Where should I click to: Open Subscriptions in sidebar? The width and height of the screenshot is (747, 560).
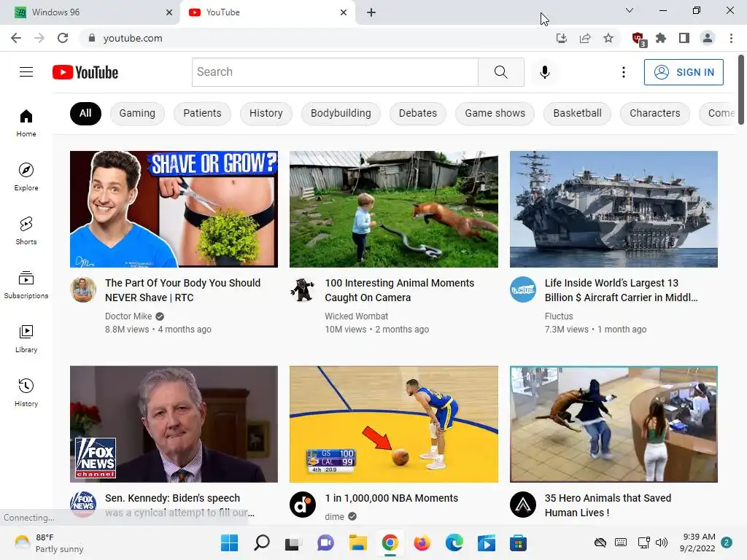pyautogui.click(x=26, y=285)
